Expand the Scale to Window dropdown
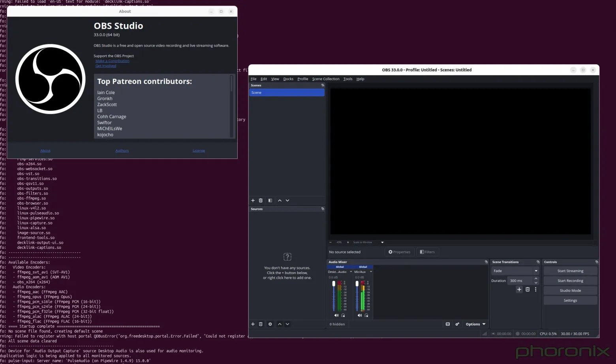Viewport: 616px width, 364px height. pyautogui.click(x=382, y=242)
